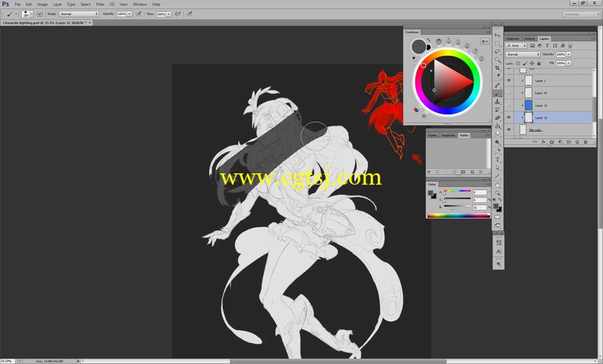Select the Paint Bucket tool
603x364 pixels.
coord(497,126)
